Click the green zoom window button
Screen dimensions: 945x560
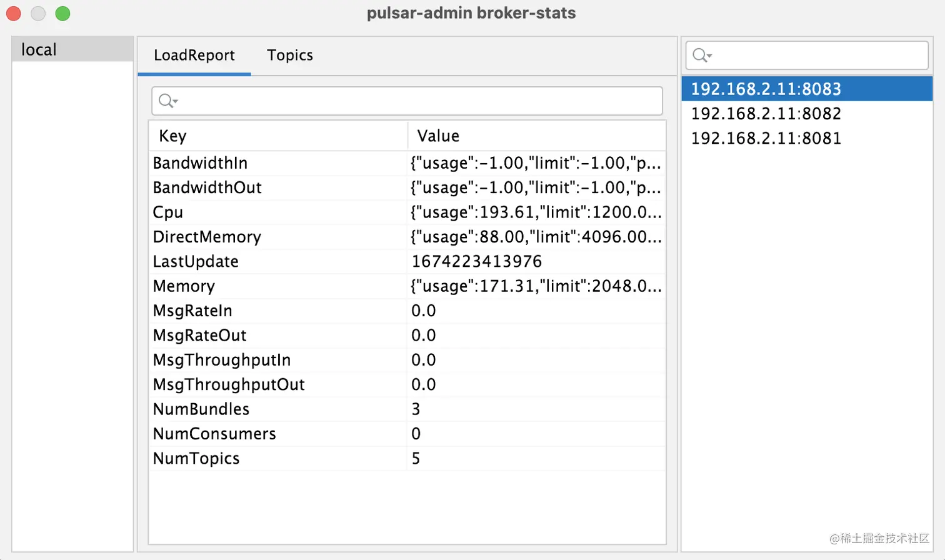[x=62, y=13]
